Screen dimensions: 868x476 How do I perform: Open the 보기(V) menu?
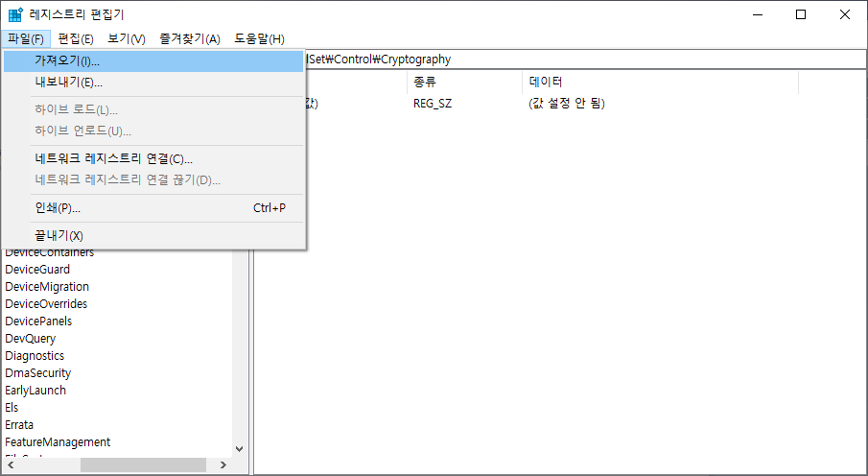click(x=127, y=38)
